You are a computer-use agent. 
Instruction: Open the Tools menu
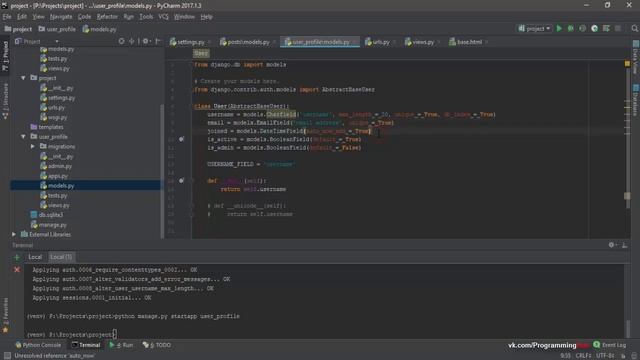point(146,17)
